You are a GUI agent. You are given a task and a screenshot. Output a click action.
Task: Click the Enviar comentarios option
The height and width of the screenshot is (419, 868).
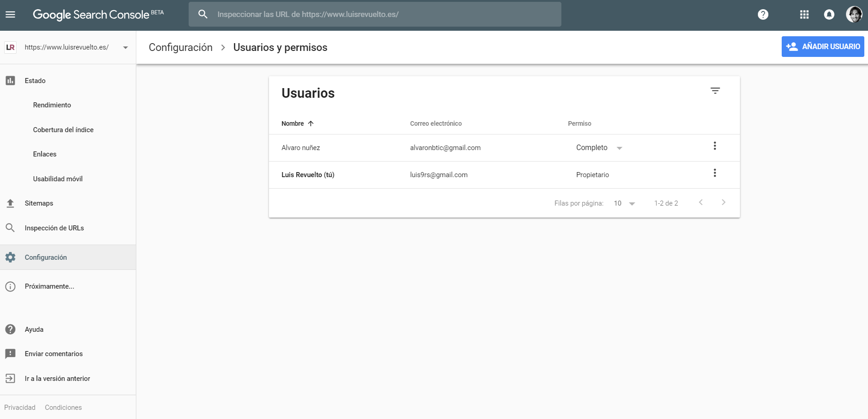[x=54, y=354]
